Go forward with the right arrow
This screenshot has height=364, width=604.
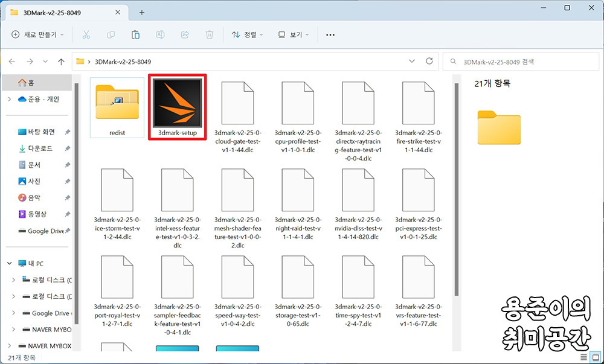tap(30, 62)
